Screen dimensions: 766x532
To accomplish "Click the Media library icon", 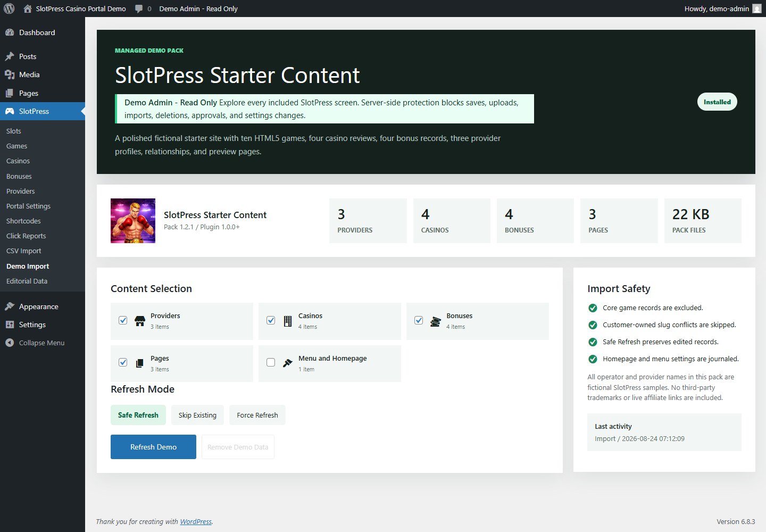I will click(10, 74).
